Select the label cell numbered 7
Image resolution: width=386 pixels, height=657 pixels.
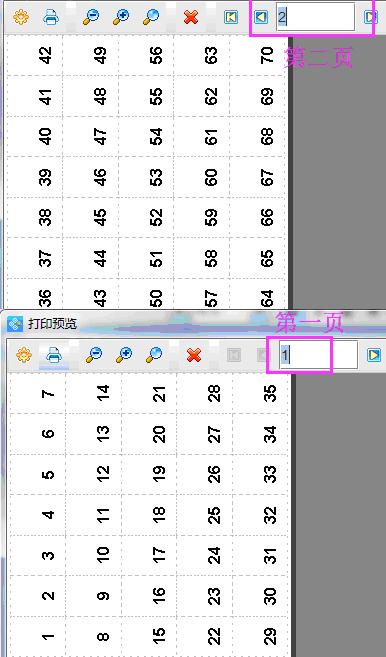point(38,393)
